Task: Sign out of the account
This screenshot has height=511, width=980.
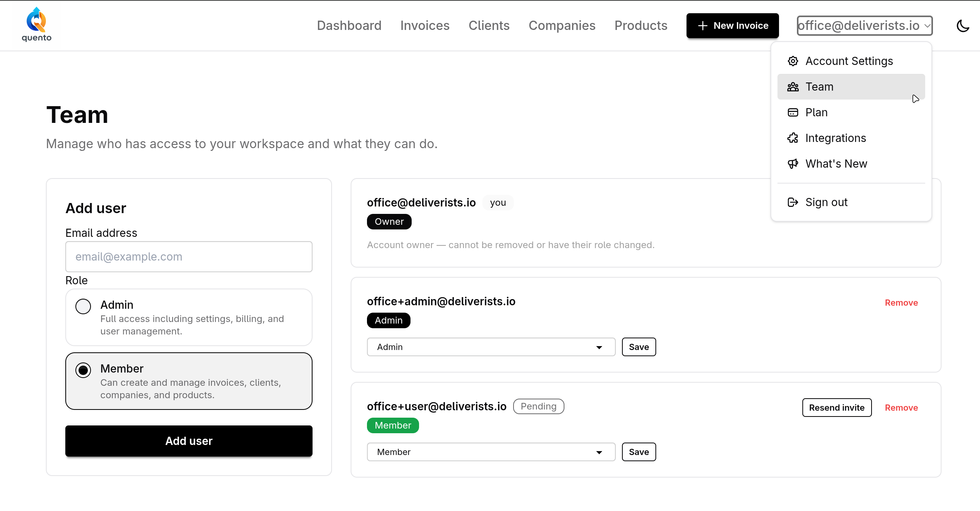Action: [851, 202]
